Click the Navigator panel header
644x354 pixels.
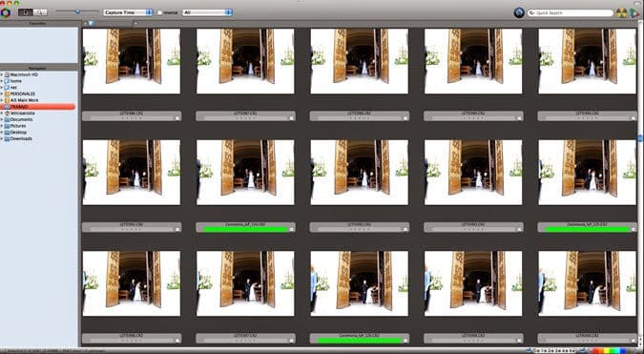(38, 68)
